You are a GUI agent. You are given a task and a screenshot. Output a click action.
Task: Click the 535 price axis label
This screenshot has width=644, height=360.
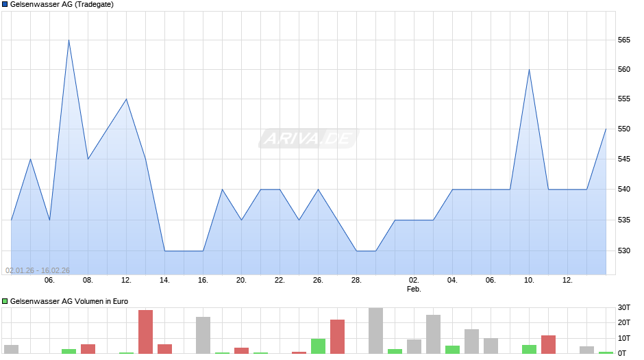(x=624, y=220)
